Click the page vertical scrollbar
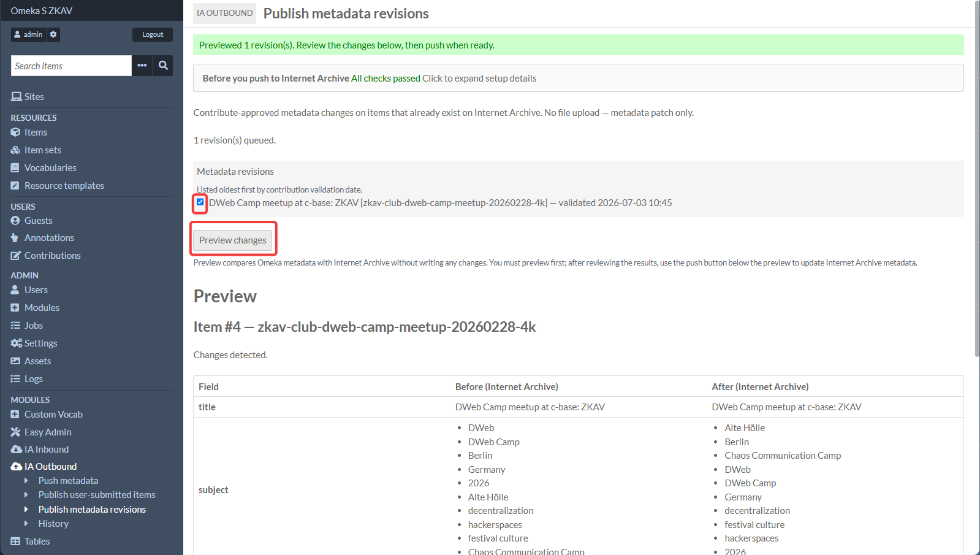This screenshot has width=980, height=555. 977,178
